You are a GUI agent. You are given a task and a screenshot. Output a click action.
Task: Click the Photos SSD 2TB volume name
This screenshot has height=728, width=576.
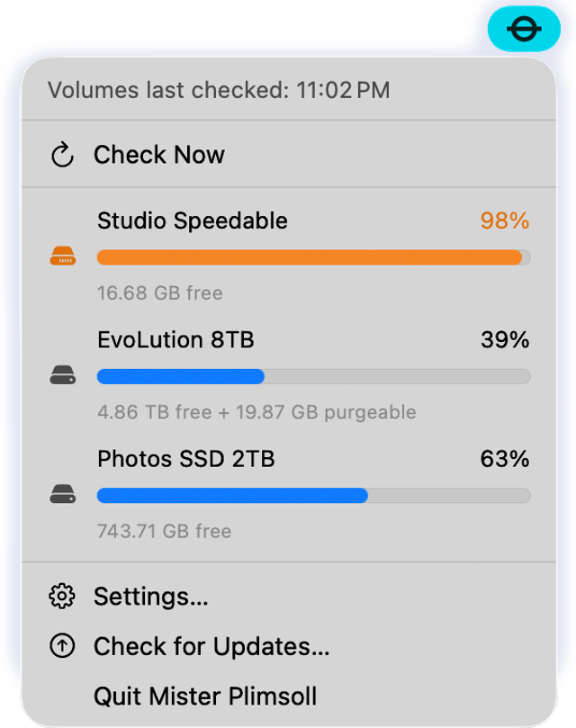click(x=185, y=459)
